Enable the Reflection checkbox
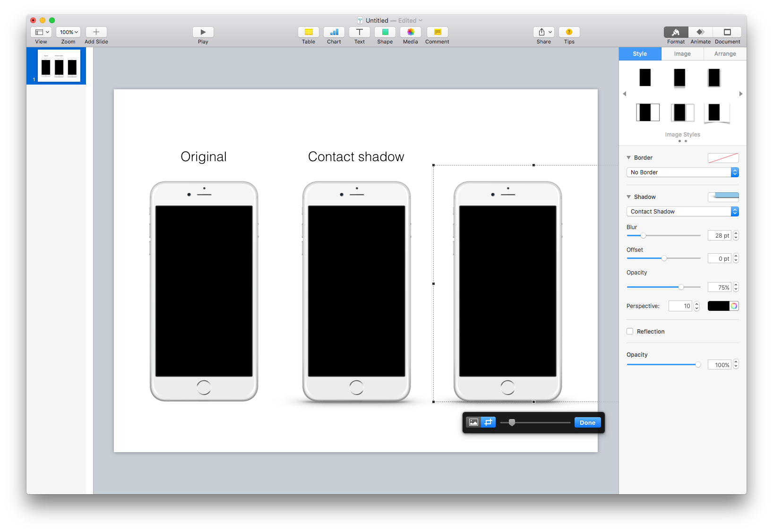 pos(630,331)
